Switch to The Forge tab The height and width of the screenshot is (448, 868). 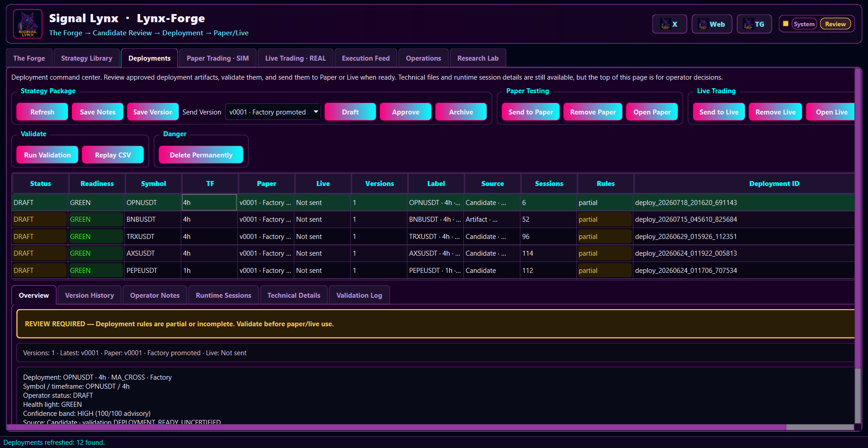[29, 58]
